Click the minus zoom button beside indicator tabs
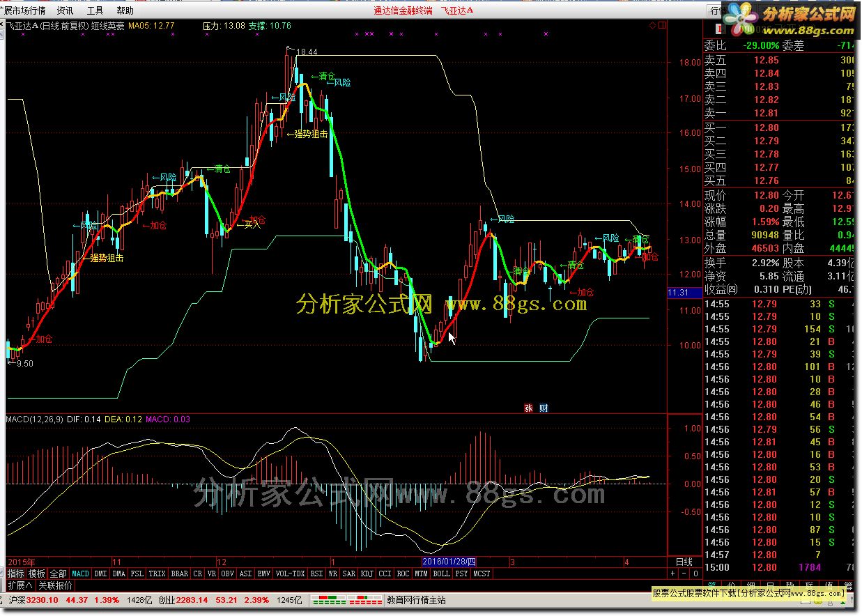Screen dimensions: 862x616 click(x=684, y=573)
